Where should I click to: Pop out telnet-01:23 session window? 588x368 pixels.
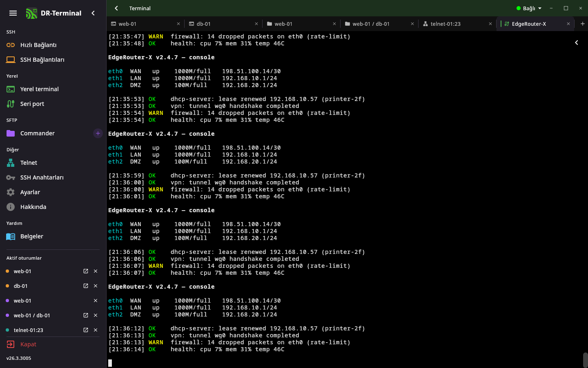point(86,330)
